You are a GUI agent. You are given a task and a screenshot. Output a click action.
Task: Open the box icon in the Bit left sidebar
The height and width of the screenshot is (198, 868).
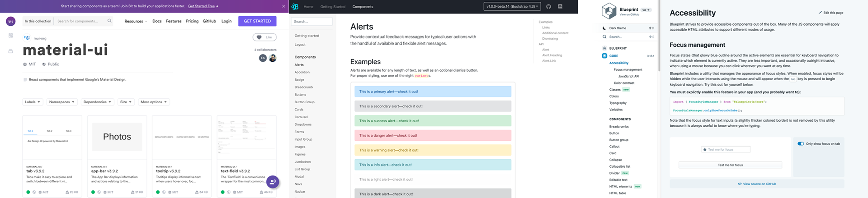tap(11, 51)
